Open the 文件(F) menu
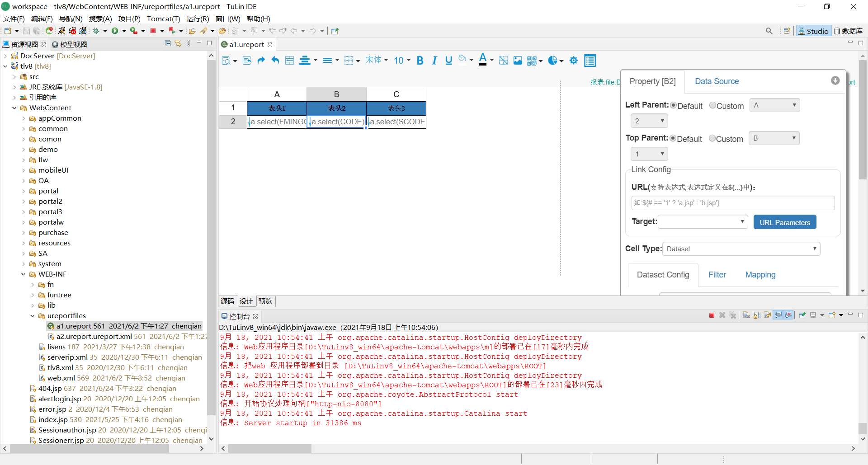The image size is (868, 465). 14,19
